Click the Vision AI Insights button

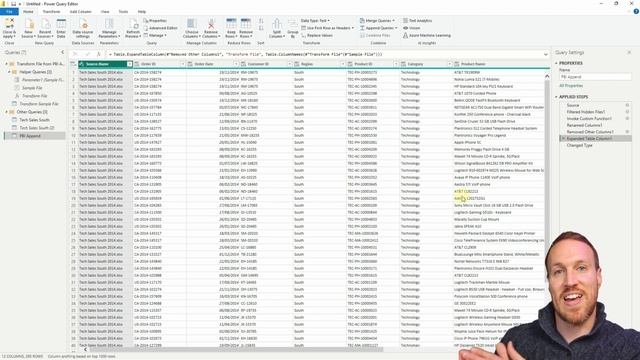click(411, 28)
